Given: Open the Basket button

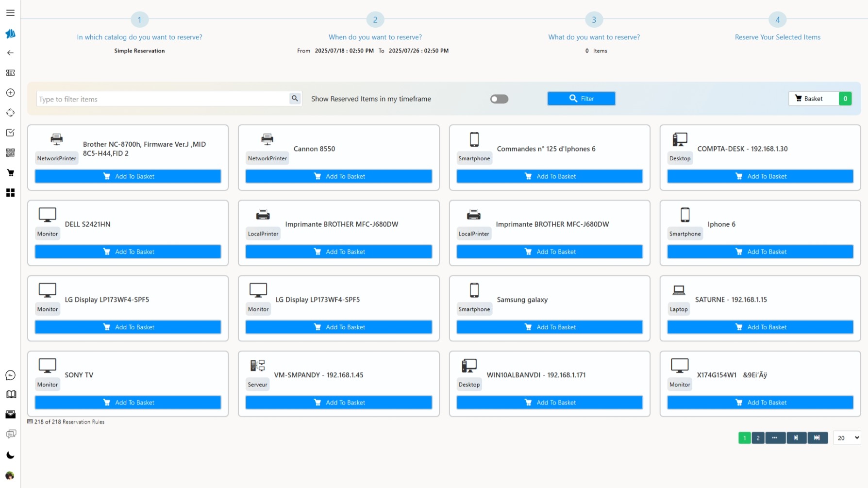Looking at the screenshot, I should point(813,99).
